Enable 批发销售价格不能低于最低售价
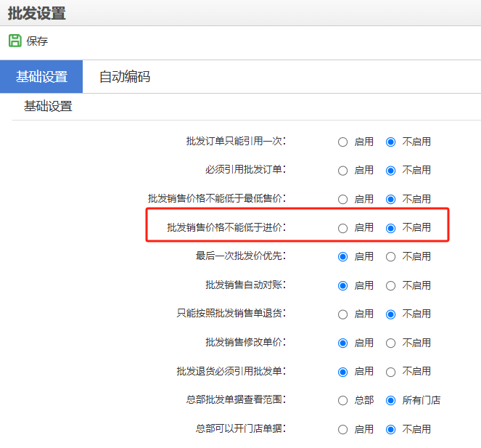Image resolution: width=481 pixels, height=448 pixels. click(342, 199)
